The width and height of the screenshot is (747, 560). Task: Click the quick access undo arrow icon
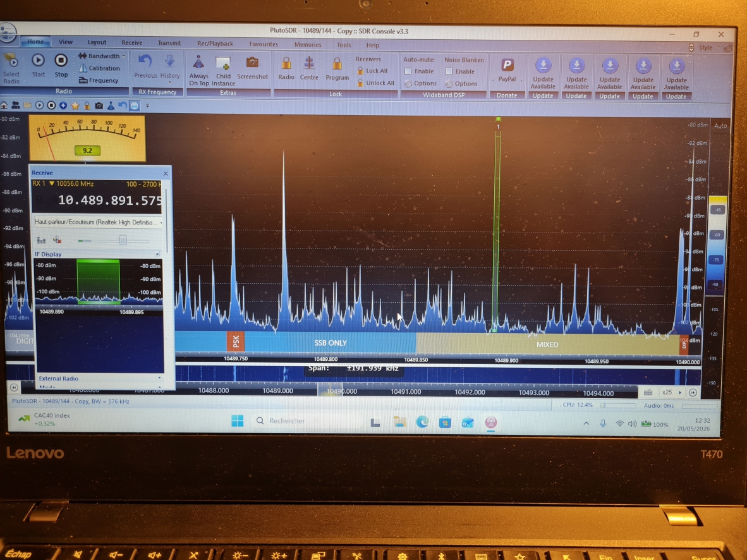click(x=123, y=106)
